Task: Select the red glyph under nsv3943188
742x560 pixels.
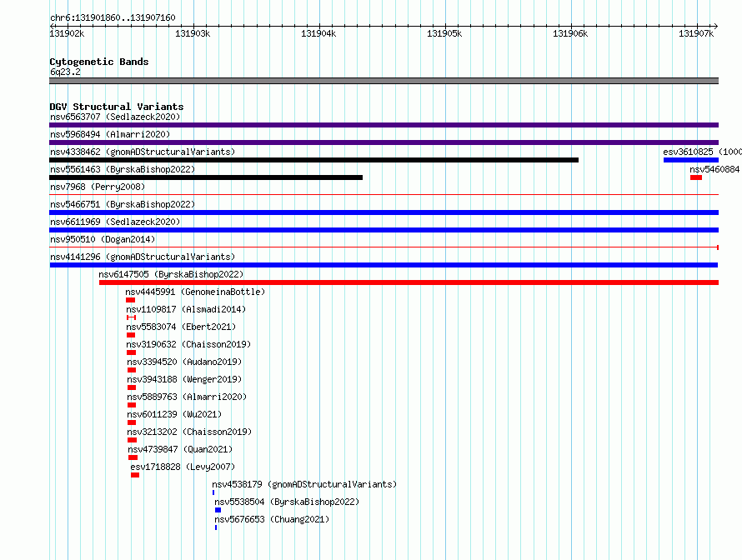Action: tap(132, 387)
